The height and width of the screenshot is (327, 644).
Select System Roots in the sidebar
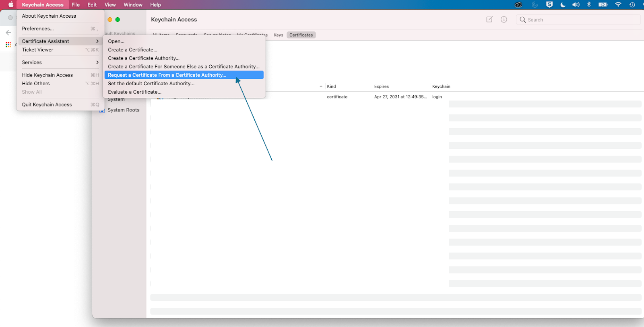[x=124, y=110]
